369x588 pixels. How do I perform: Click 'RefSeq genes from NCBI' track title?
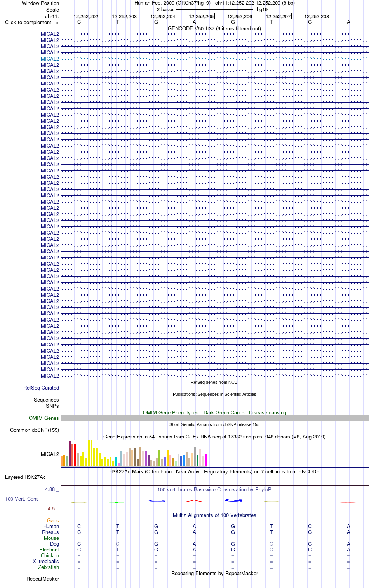214,382
